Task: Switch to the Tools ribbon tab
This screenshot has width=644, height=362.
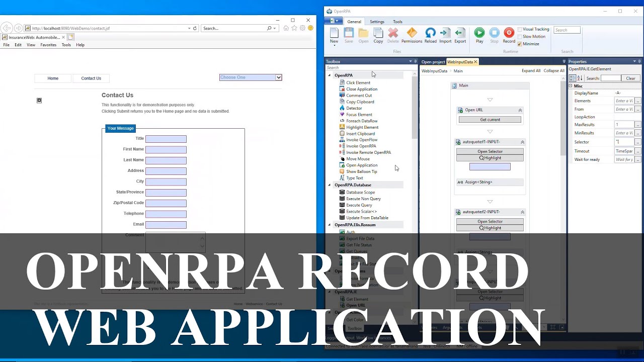Action: 397,22
